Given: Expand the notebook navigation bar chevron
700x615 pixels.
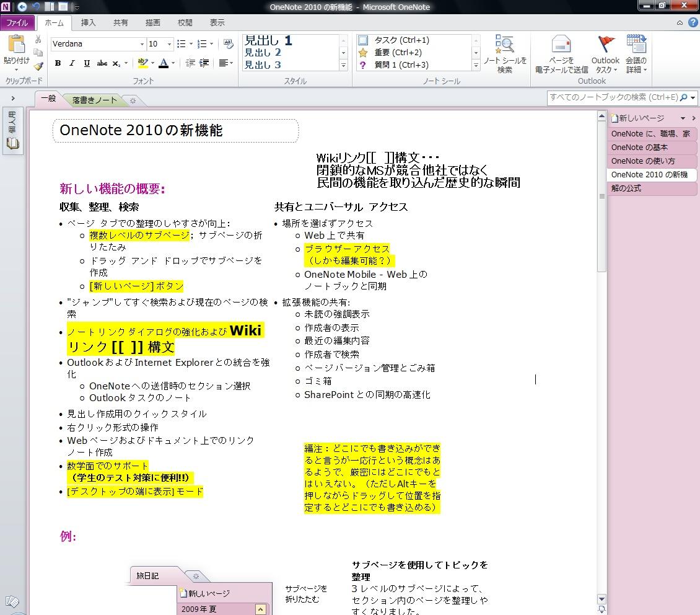Looking at the screenshot, I should [x=13, y=98].
